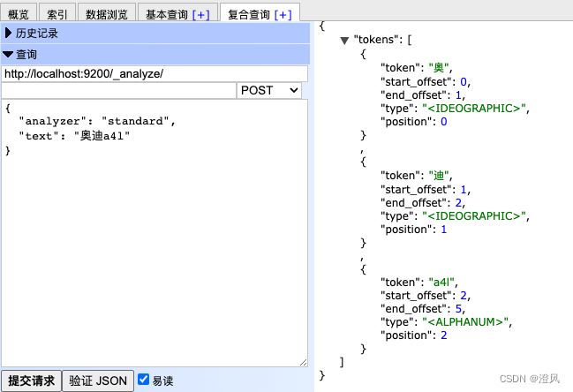Select the 复合查询 tab
This screenshot has height=392, width=573.
(x=248, y=15)
